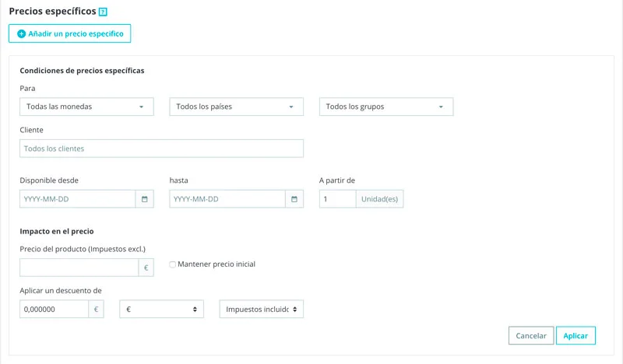Image resolution: width=623 pixels, height=364 pixels.
Task: Click Impacto en el precio heading
Action: coord(57,232)
